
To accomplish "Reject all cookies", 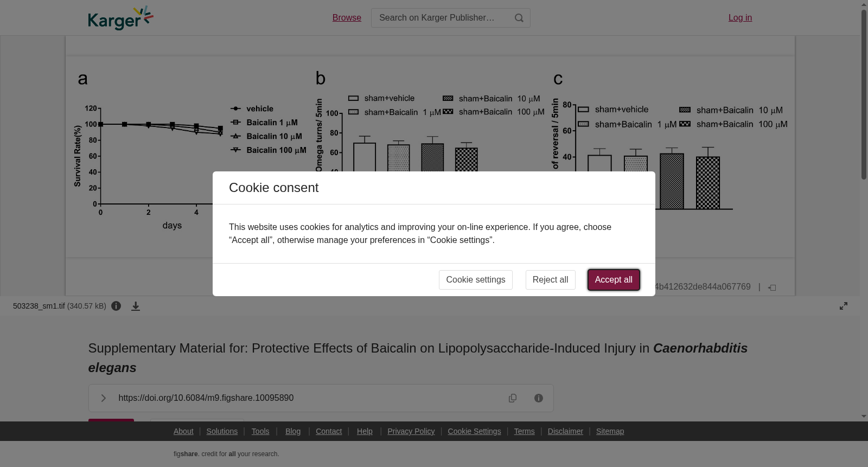I will (x=550, y=280).
